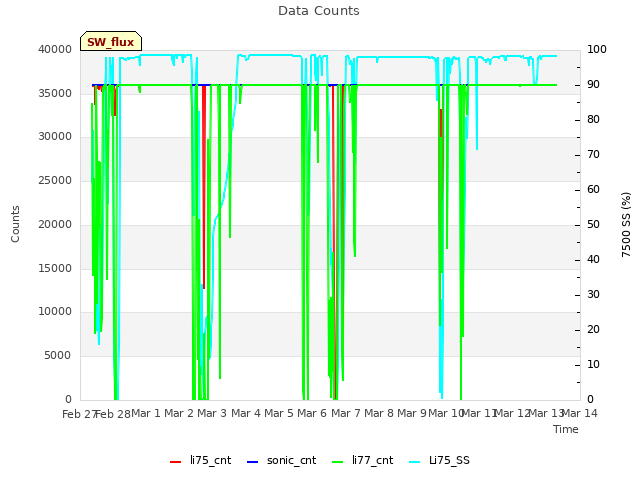Toggle the li77_cnt legend entry

362,460
